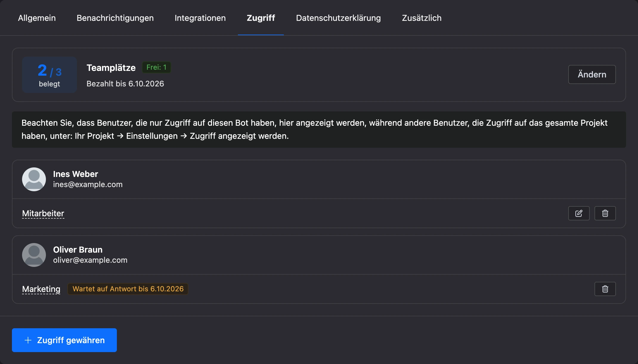
Task: Click Zugriff gewähren button
Action: 64,340
